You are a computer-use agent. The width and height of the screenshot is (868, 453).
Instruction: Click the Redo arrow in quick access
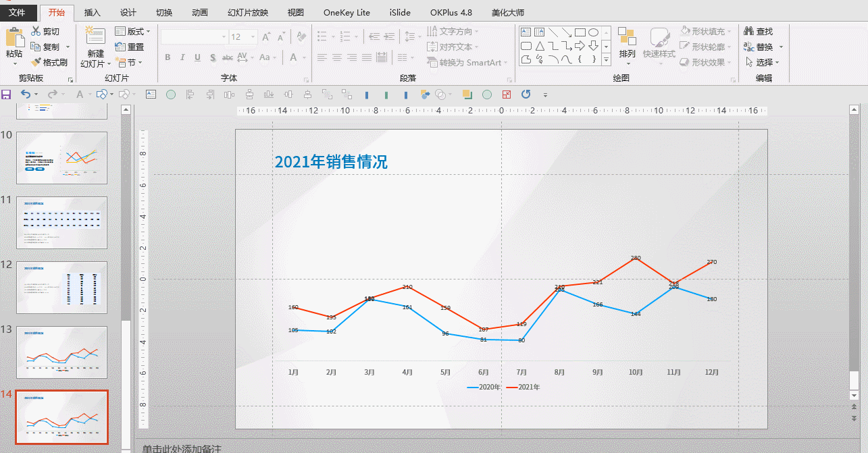(x=52, y=95)
